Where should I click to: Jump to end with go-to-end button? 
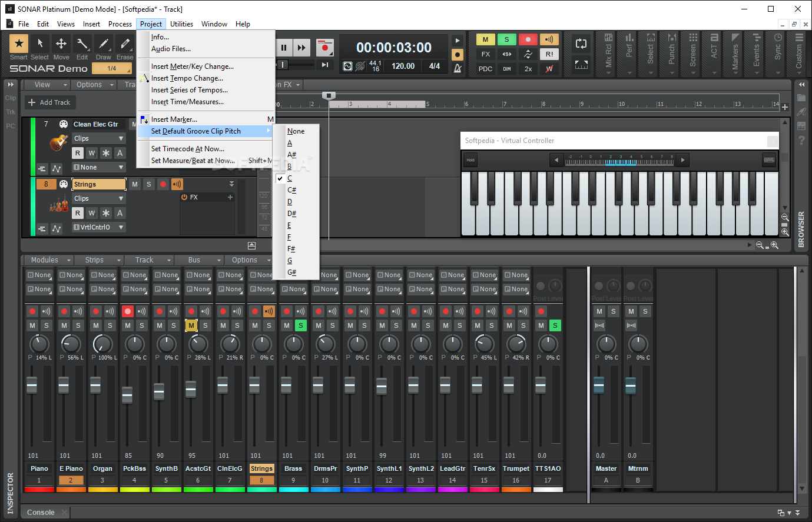coord(324,65)
